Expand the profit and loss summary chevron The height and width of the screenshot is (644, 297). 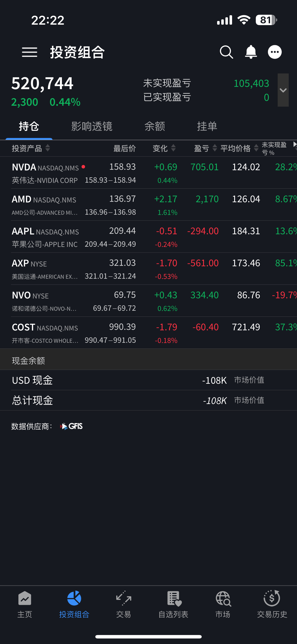(283, 90)
